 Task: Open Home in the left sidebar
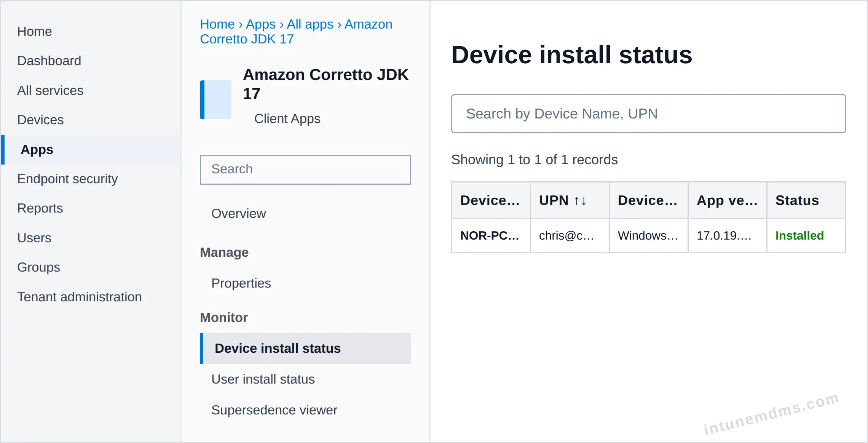point(35,31)
